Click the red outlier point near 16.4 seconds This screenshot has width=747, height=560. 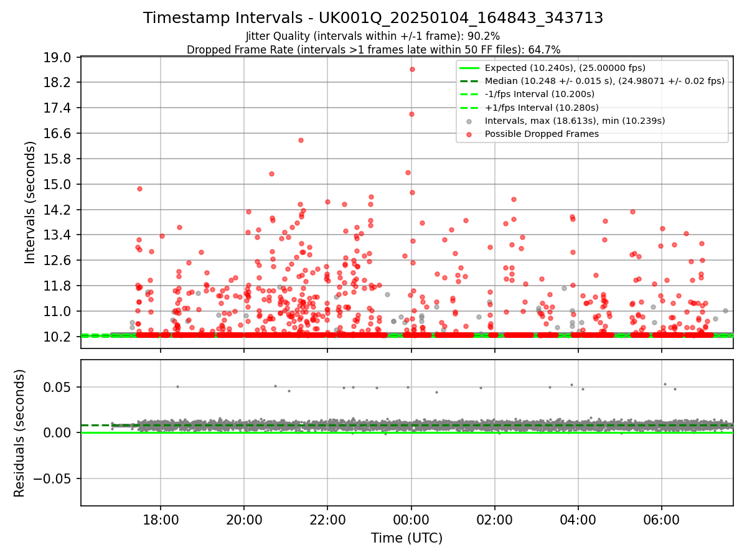(x=301, y=140)
